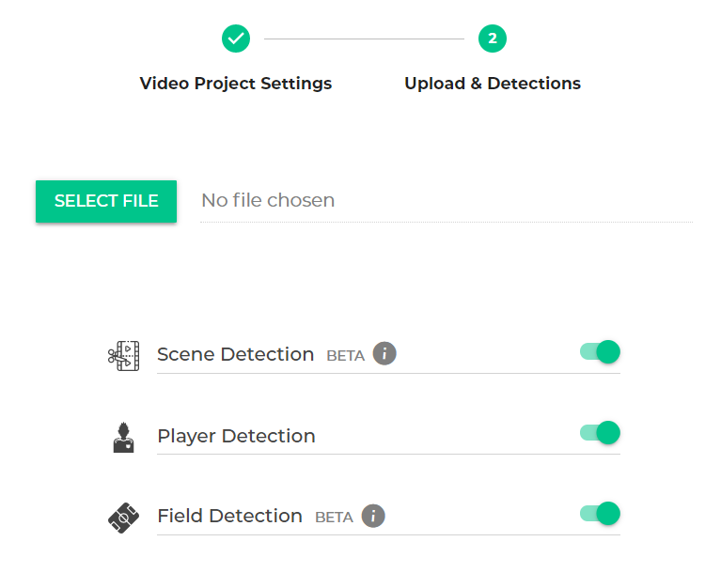721x588 pixels.
Task: Click the Scene Detection film-scissors icon
Action: 124,355
